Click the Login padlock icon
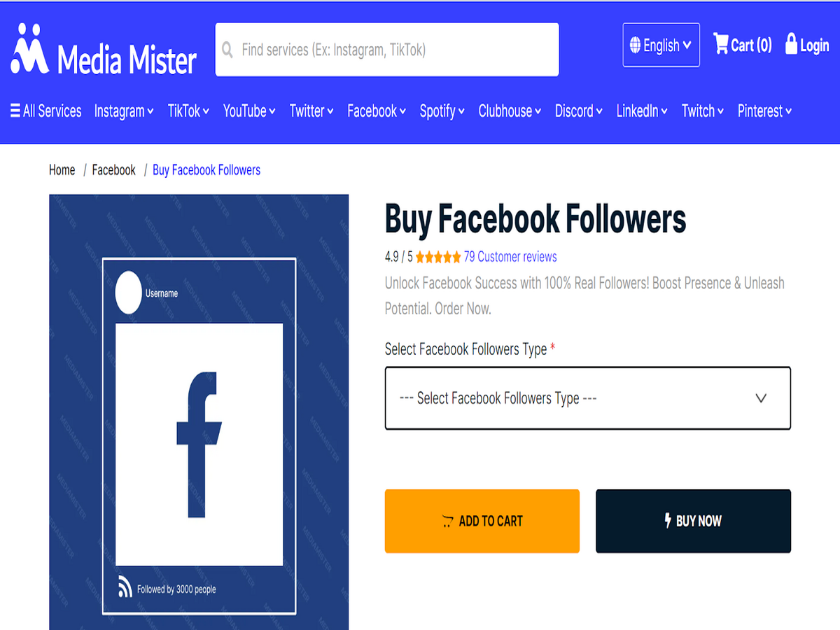This screenshot has width=840, height=630. [792, 43]
